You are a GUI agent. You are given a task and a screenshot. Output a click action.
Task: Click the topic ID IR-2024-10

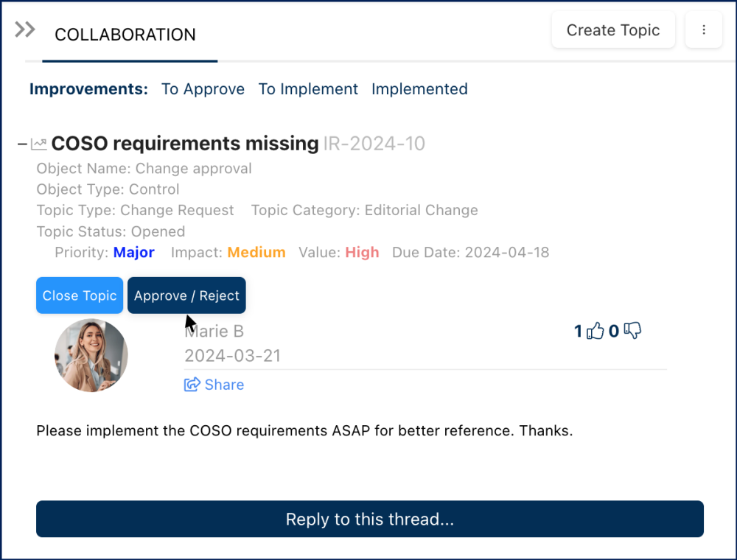pyautogui.click(x=374, y=143)
